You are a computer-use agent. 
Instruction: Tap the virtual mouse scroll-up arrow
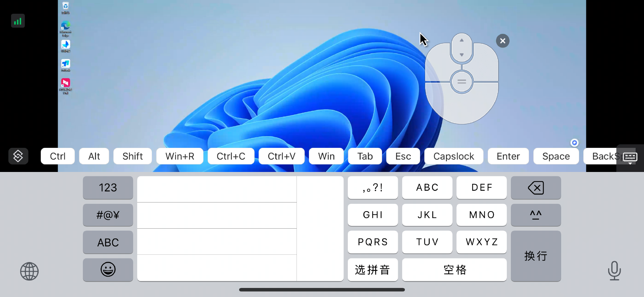[x=462, y=40]
